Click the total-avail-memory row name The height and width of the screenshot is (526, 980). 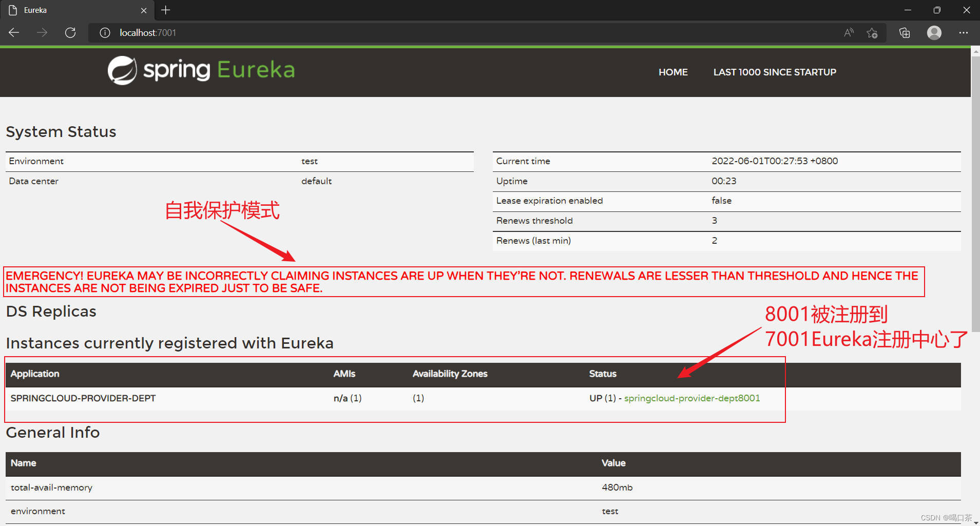(x=51, y=488)
